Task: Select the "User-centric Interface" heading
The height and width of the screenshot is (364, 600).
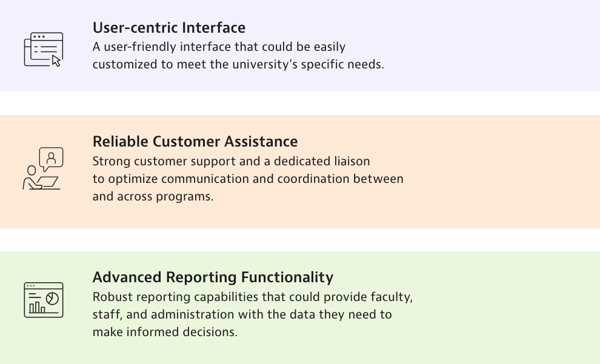Action: tap(169, 28)
